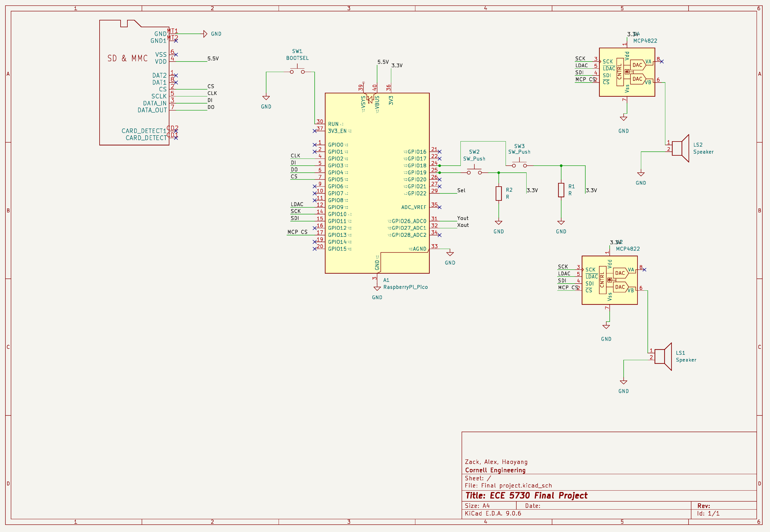The width and height of the screenshot is (770, 532).
Task: Click the MCP CS label near GPIO13
Action: (297, 232)
